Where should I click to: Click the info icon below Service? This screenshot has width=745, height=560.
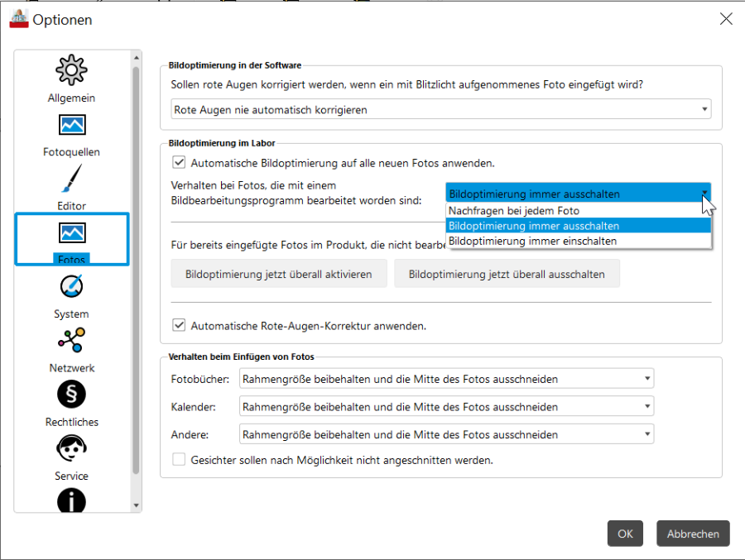point(71,500)
